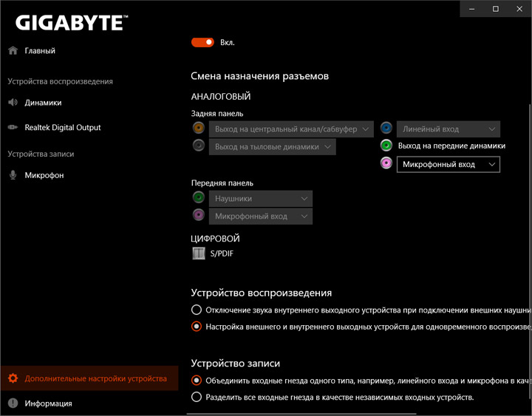Click the Смена назначения разъемов heading
This screenshot has height=416, width=532.
[259, 75]
